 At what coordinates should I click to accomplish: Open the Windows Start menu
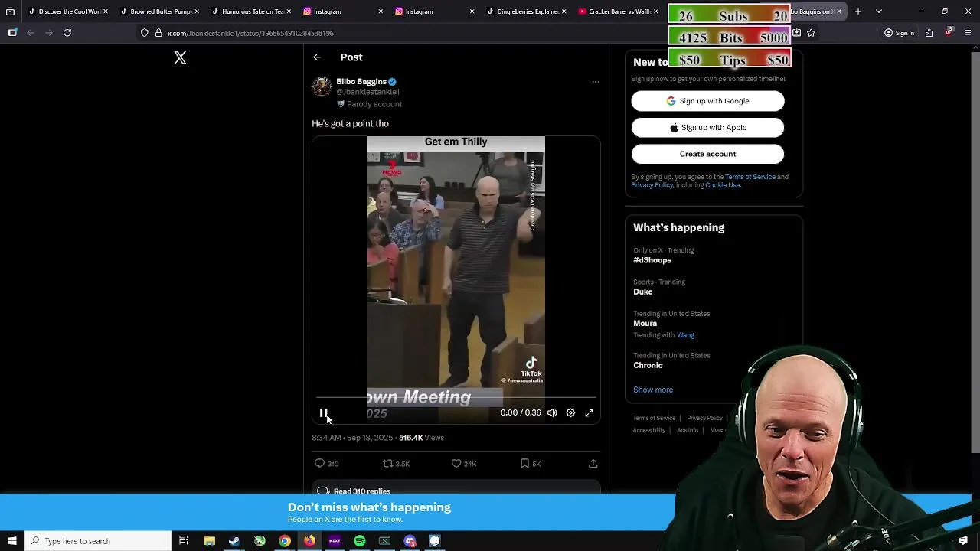[x=11, y=541]
